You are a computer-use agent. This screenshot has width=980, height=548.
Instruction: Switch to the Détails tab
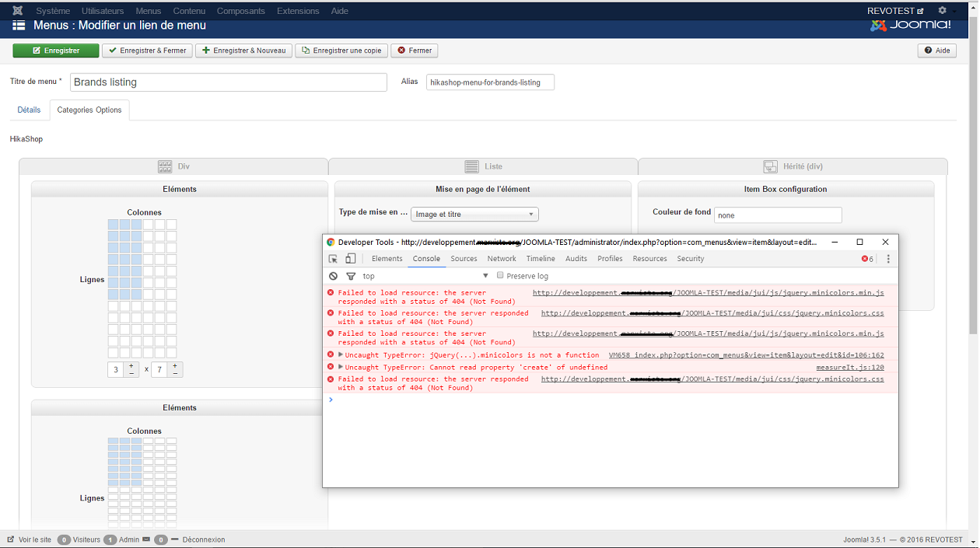pyautogui.click(x=30, y=110)
